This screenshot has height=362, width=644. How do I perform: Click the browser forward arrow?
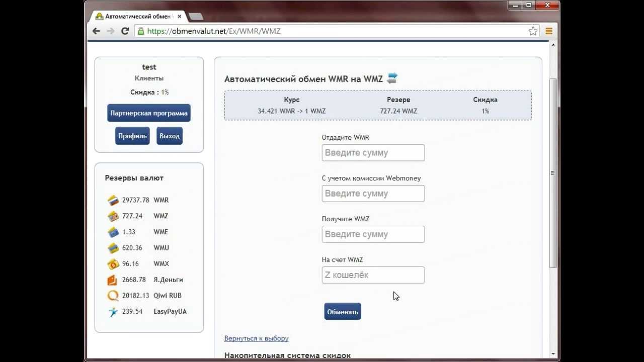(x=111, y=31)
